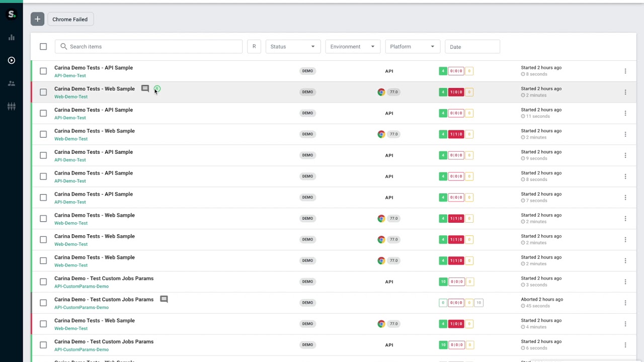Click the green reviewed R badge icon
The height and width of the screenshot is (362, 644).
157,89
